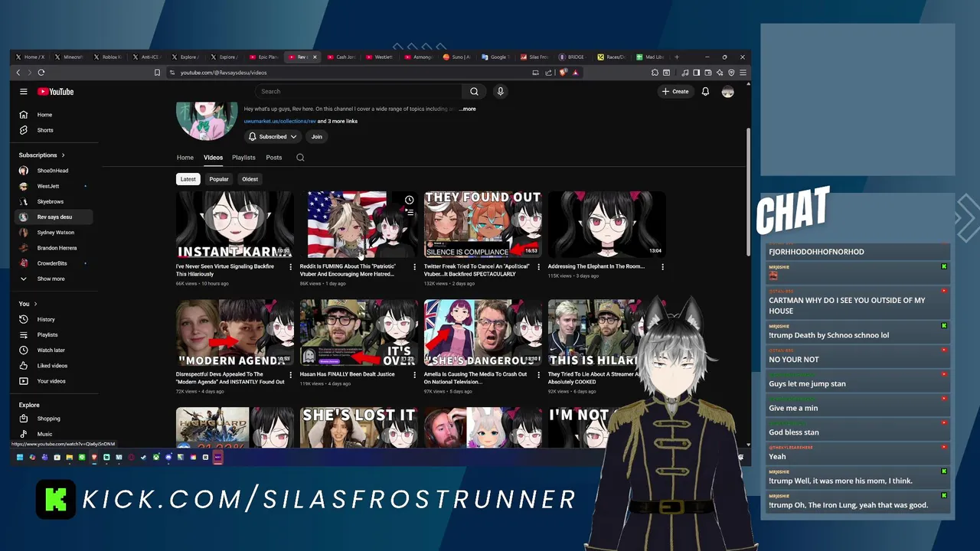The image size is (980, 551).
Task: Expand the You section arrow
Action: pos(35,304)
